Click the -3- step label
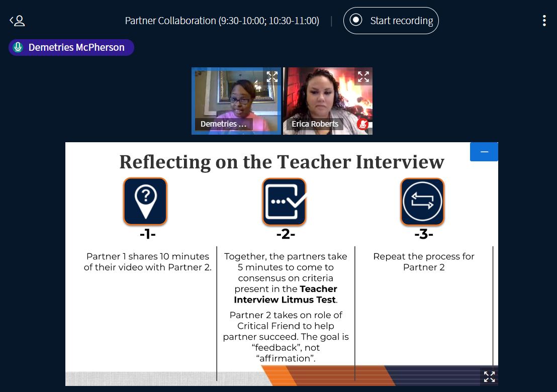 coord(424,234)
